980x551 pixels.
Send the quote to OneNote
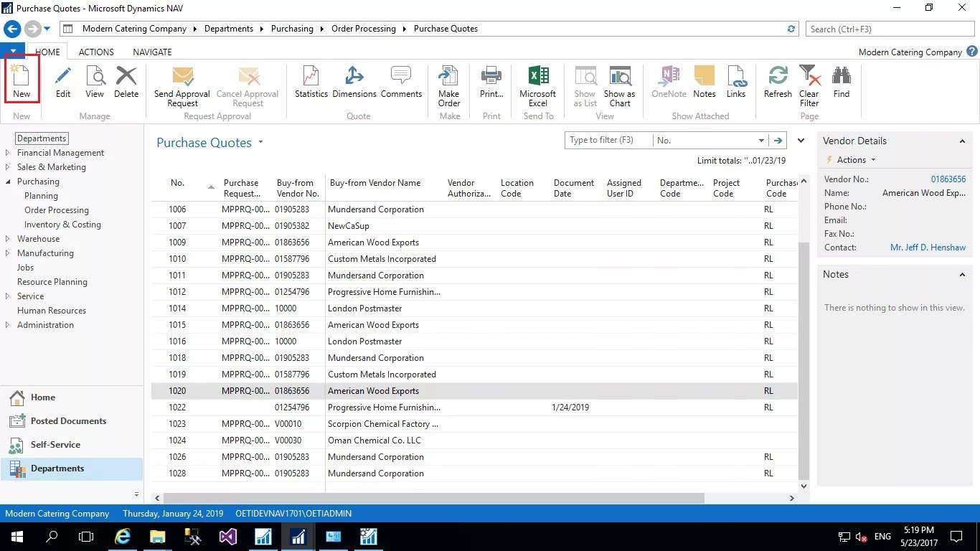(x=669, y=81)
